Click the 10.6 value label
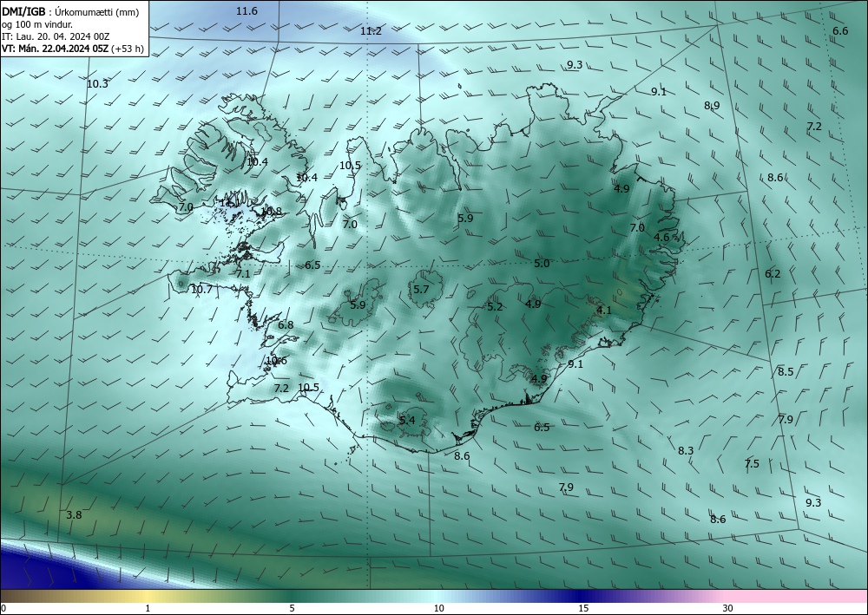Image resolution: width=868 pixels, height=615 pixels. pos(276,361)
